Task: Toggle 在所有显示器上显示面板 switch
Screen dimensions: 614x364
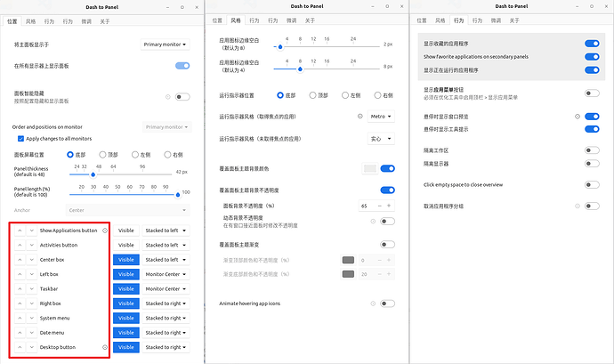Action: [x=182, y=66]
